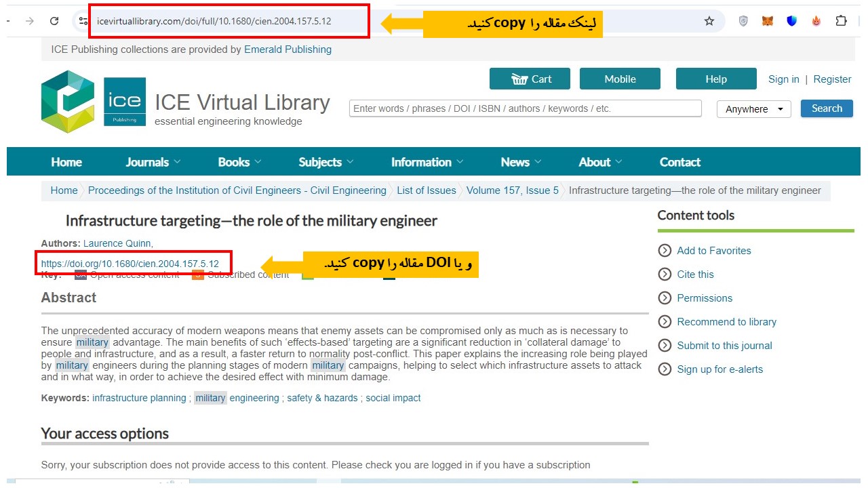Viewport: 868px width, 488px height.
Task: Bookmark page with the star icon
Action: (x=709, y=21)
